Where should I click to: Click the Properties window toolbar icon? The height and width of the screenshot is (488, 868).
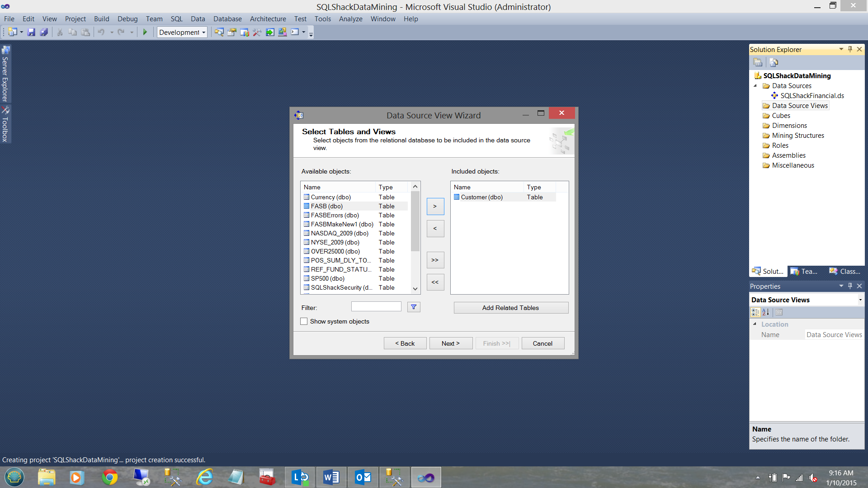tap(232, 32)
